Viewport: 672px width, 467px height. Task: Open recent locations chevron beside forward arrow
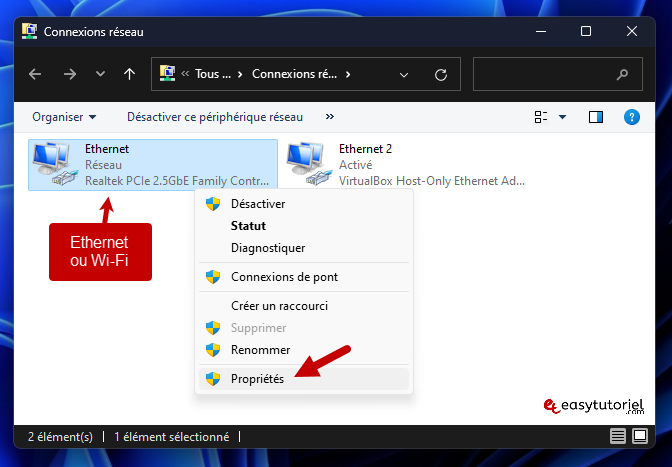[100, 74]
